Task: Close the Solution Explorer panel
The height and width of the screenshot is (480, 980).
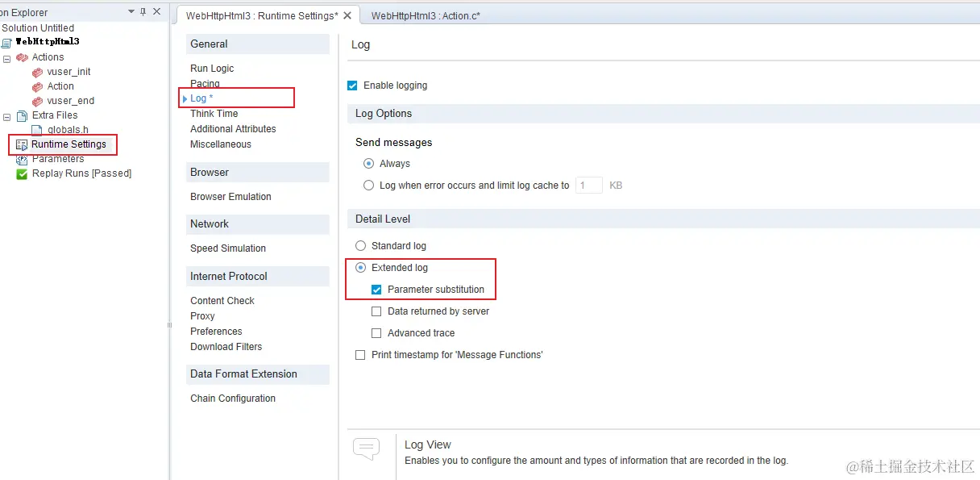Action: pyautogui.click(x=157, y=12)
